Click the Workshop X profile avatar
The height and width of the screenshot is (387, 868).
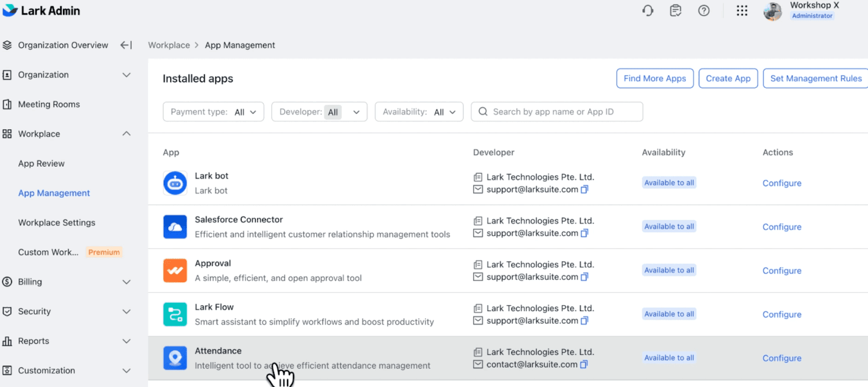(773, 11)
